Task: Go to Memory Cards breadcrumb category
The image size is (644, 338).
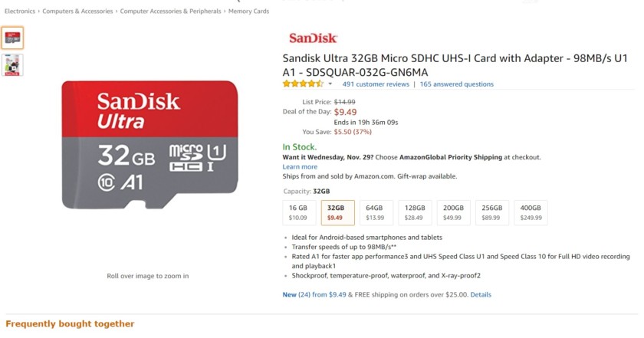Action: point(248,11)
